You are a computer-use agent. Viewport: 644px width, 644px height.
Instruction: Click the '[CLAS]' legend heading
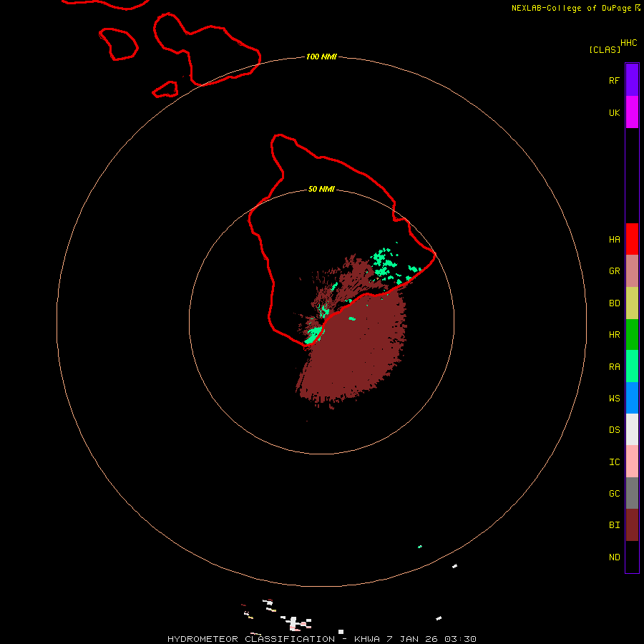click(605, 49)
